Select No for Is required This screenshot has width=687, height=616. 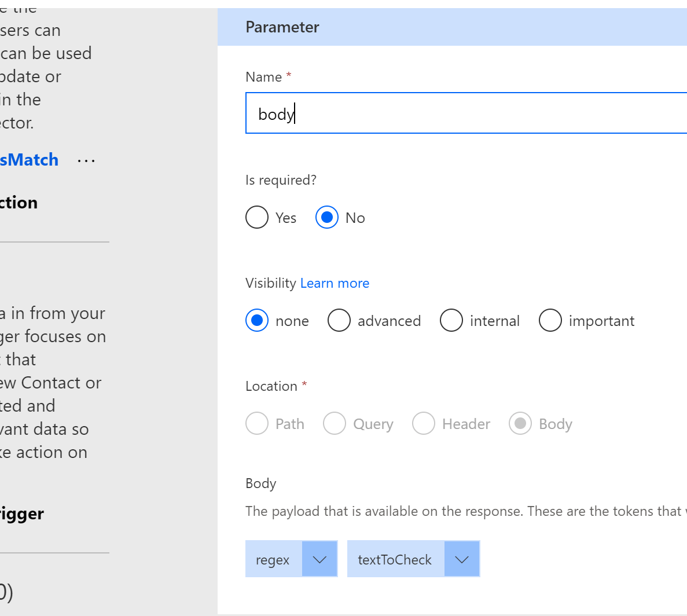tap(327, 218)
